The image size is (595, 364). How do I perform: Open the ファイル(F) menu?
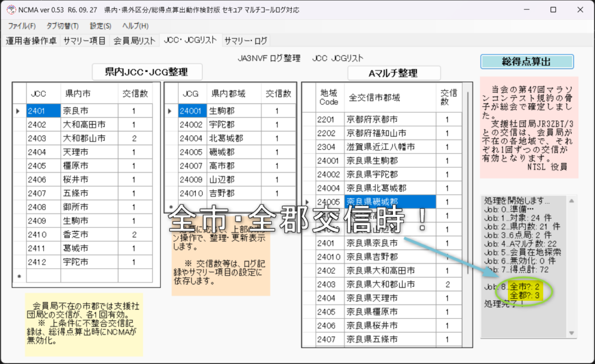[x=21, y=26]
